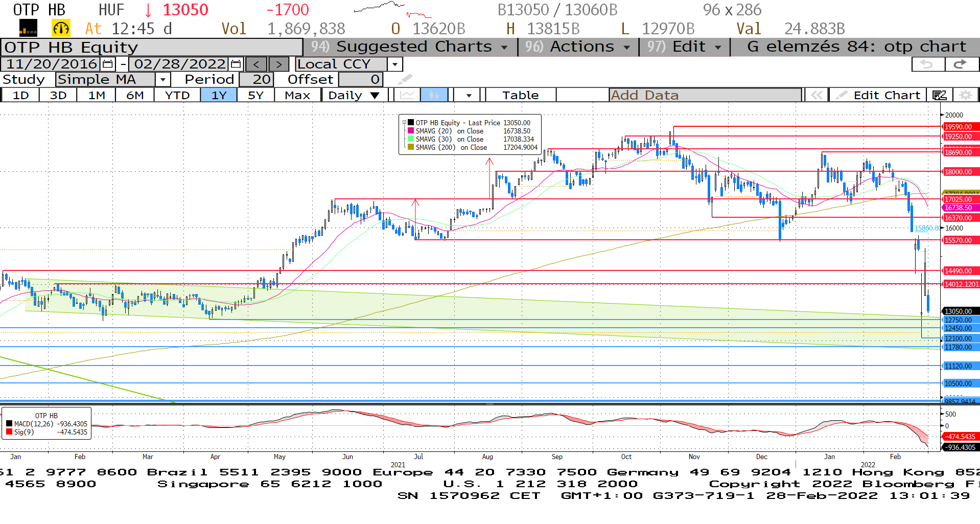Click the olive SMAVG (200) legend swatch
The width and height of the screenshot is (980, 524).
[411, 147]
